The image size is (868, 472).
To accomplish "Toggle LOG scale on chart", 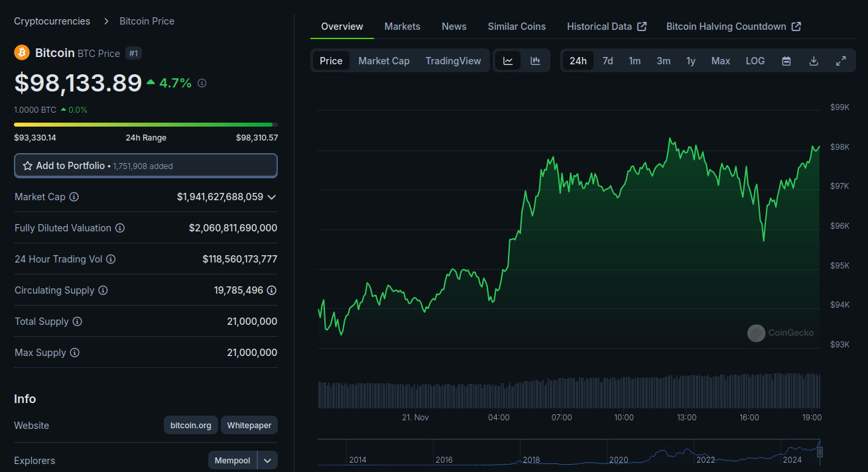I will tap(755, 61).
